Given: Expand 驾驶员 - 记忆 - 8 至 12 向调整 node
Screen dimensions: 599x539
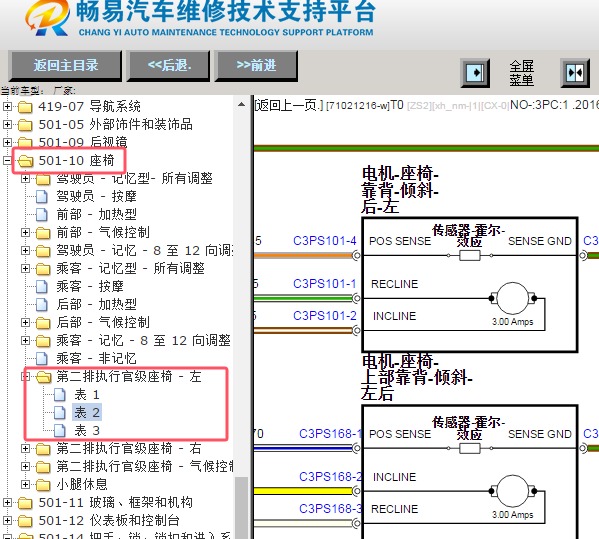Looking at the screenshot, I should [x=25, y=250].
